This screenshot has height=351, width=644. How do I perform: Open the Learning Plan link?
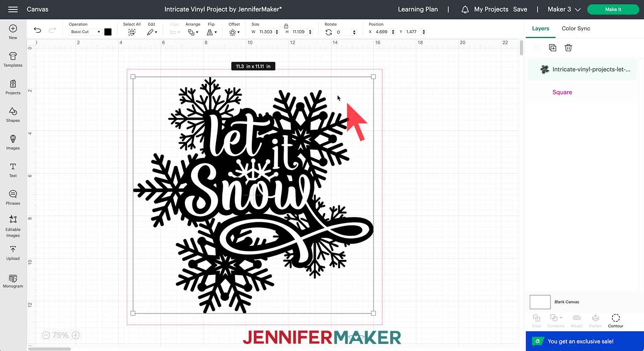tap(418, 9)
